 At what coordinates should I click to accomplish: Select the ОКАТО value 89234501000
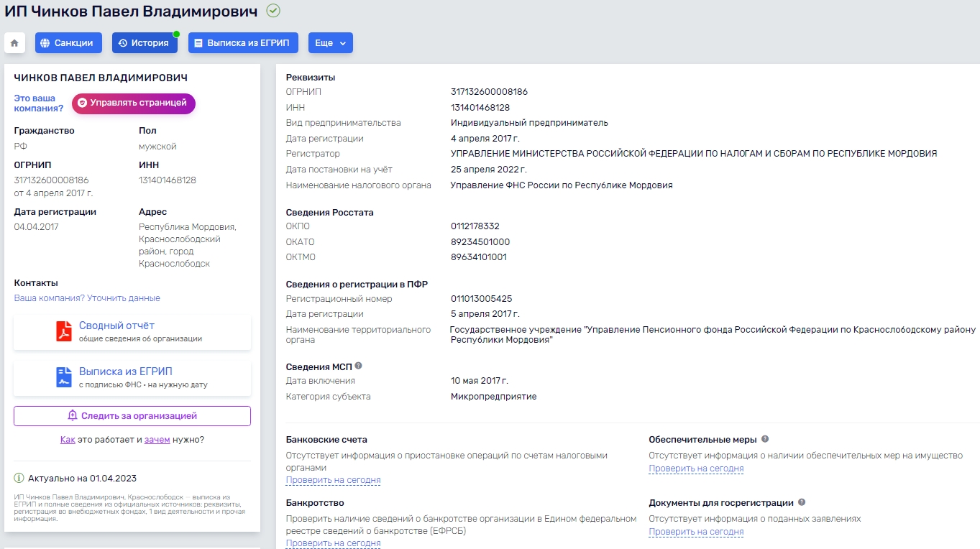point(480,242)
